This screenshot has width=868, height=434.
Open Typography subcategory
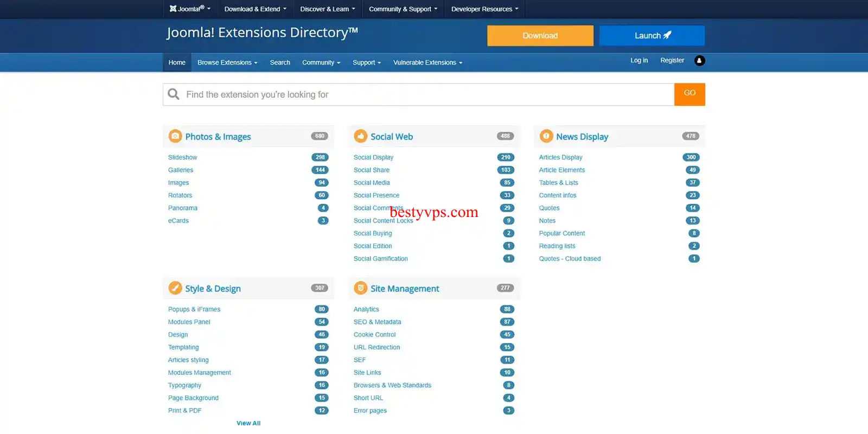point(184,385)
